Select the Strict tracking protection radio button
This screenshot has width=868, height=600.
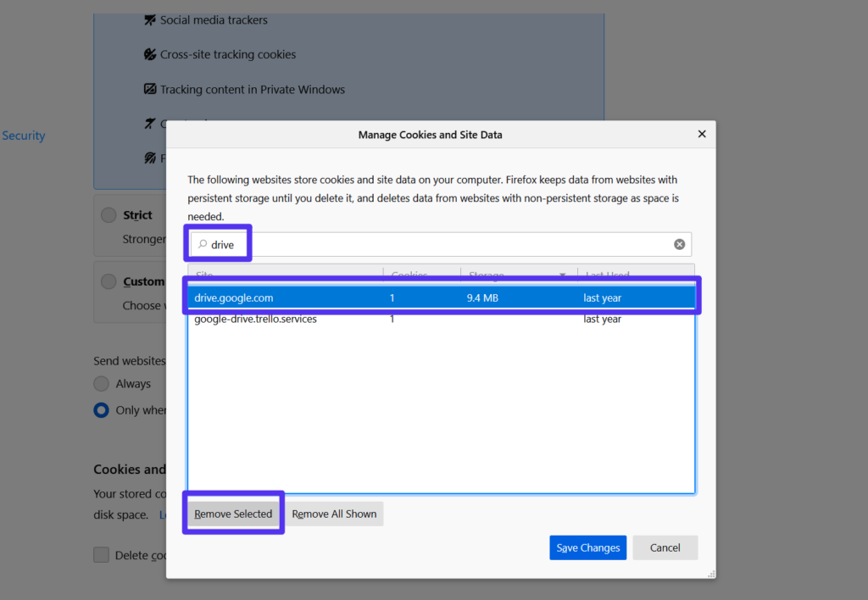(108, 214)
